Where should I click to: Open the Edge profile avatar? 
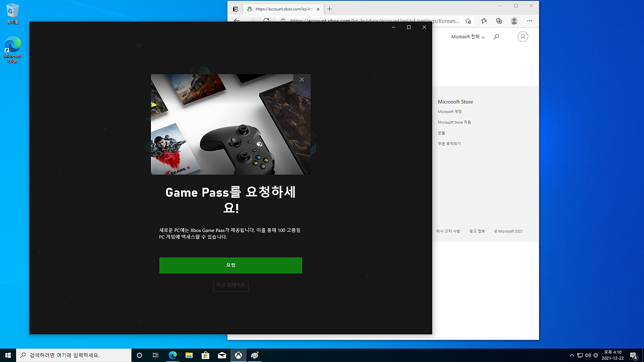pos(514,21)
